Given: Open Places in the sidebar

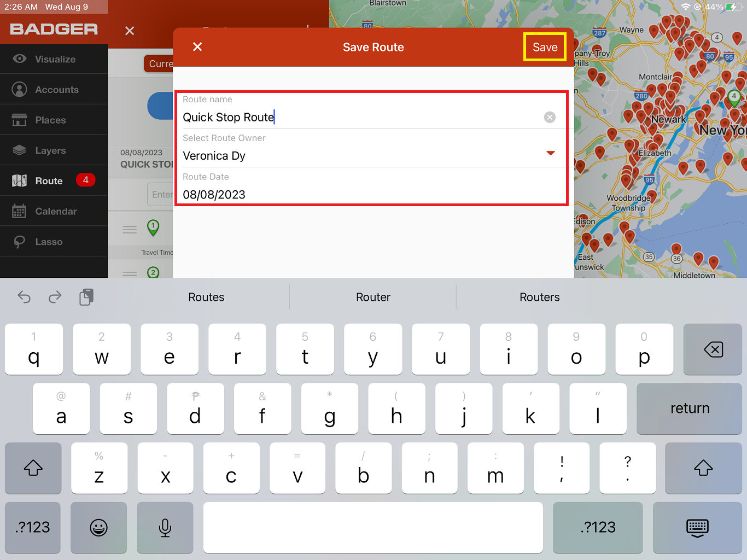Looking at the screenshot, I should [54, 120].
